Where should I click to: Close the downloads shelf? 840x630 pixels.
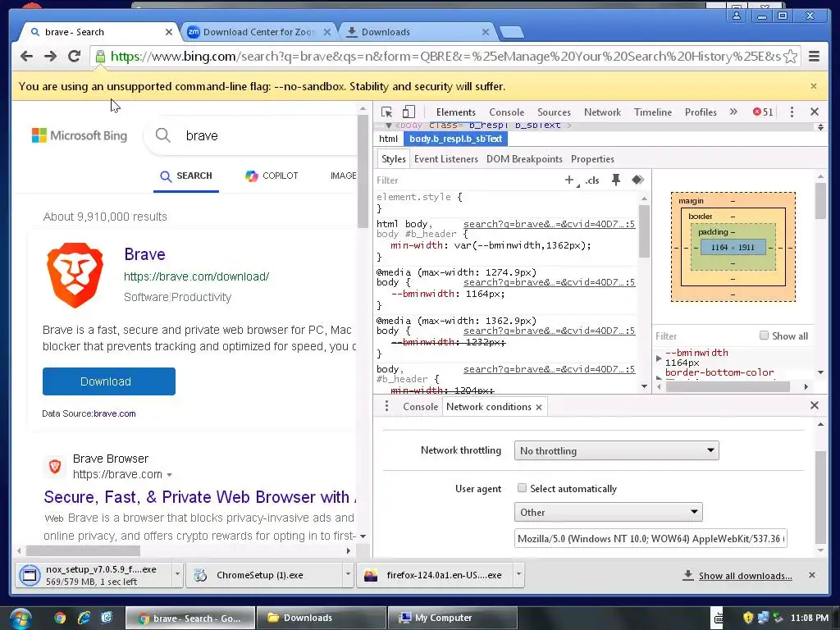[812, 575]
